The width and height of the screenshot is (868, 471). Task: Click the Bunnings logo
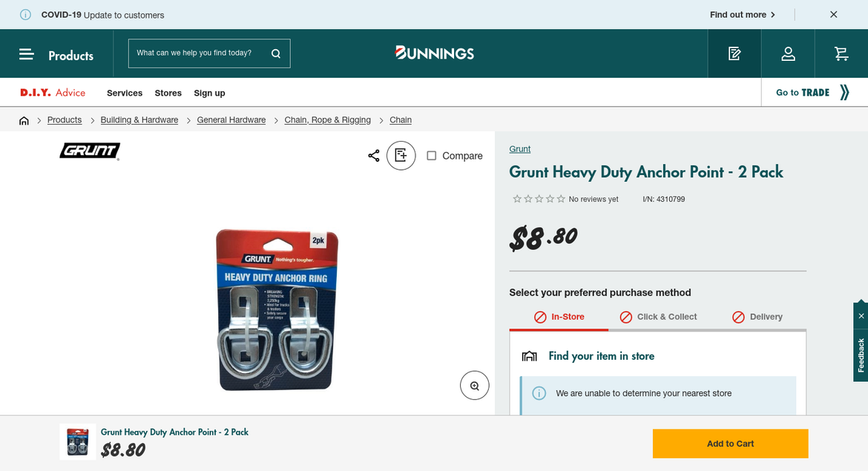434,53
